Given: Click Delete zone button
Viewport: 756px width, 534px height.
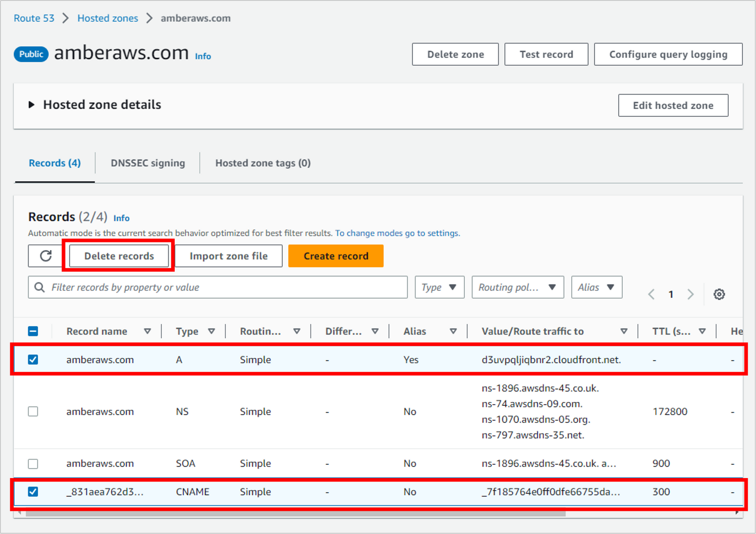Looking at the screenshot, I should tap(455, 54).
